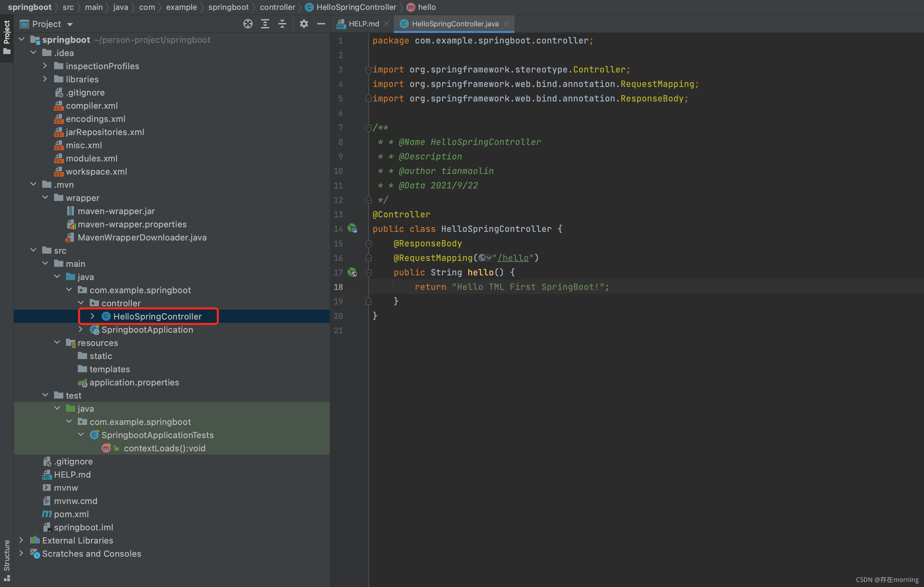Toggle fold marker on hello method line

pyautogui.click(x=368, y=273)
